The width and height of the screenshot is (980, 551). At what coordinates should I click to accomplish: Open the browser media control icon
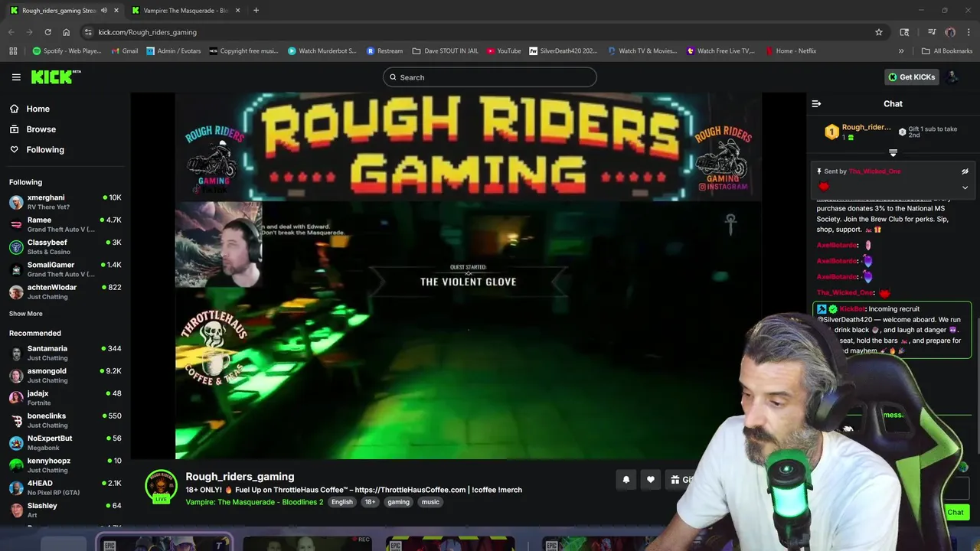932,32
